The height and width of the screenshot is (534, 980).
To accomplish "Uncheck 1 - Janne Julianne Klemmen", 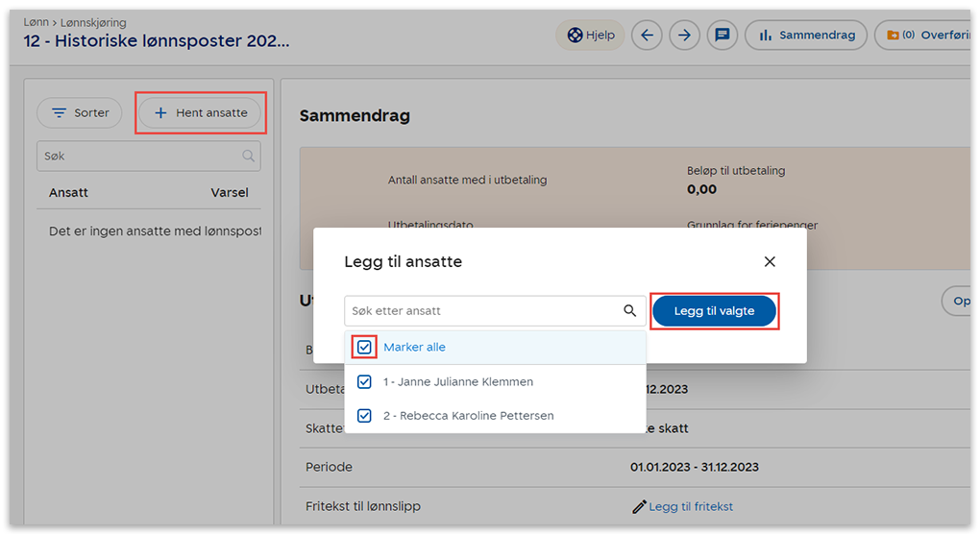I will 364,382.
